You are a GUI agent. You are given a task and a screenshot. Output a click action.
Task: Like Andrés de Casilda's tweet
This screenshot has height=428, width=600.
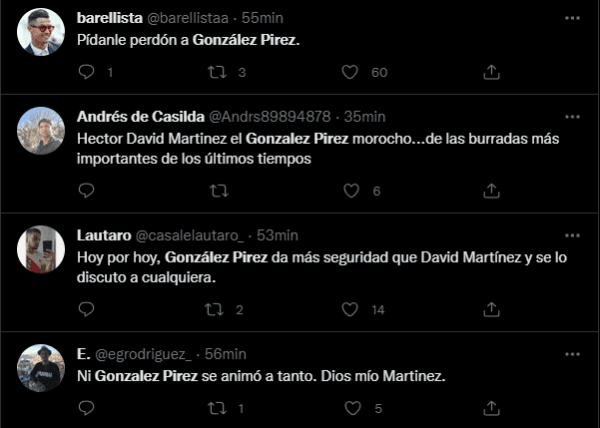350,190
